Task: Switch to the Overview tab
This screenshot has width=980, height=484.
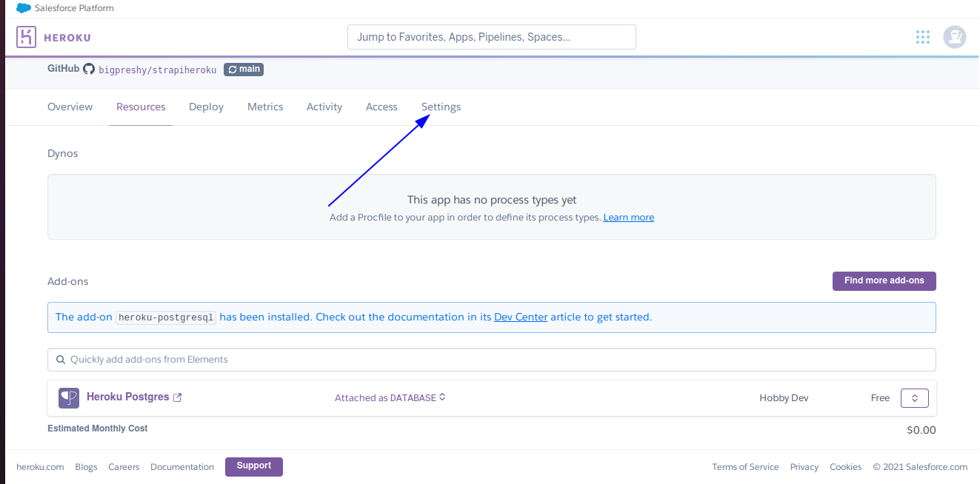Action: 70,107
